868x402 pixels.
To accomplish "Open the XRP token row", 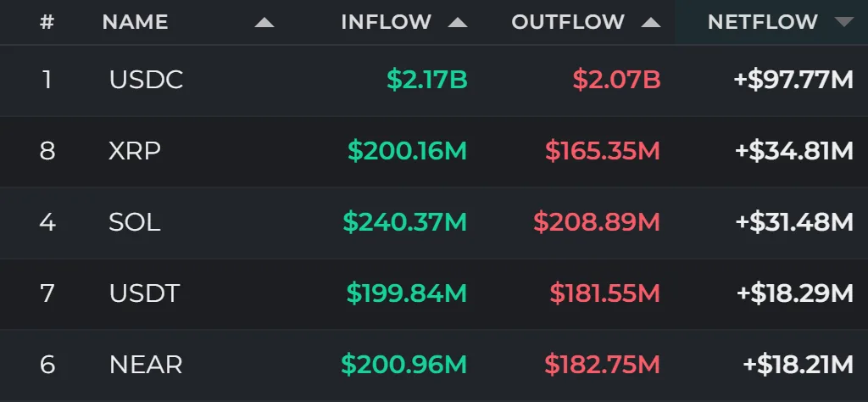I will coord(434,151).
